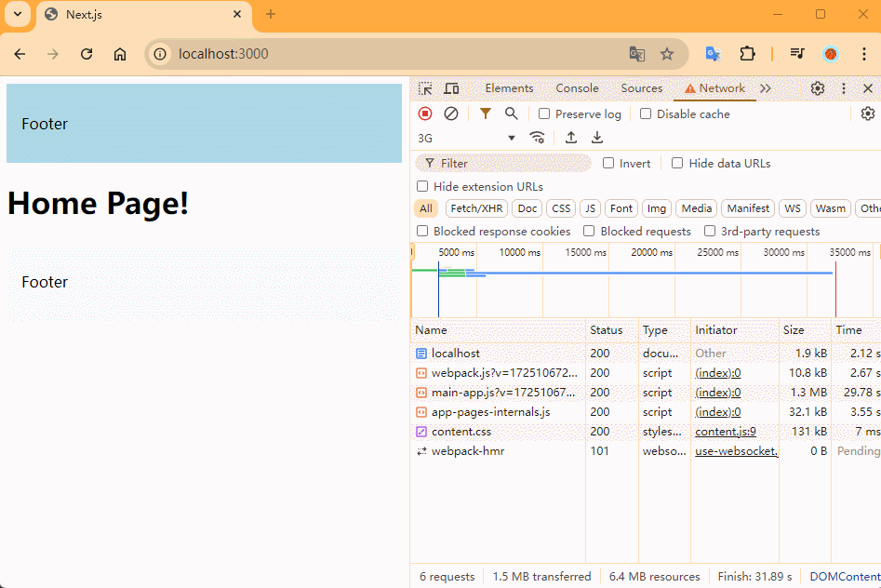Switch to the Console tab
Image resolution: width=881 pixels, height=588 pixels.
coord(577,88)
